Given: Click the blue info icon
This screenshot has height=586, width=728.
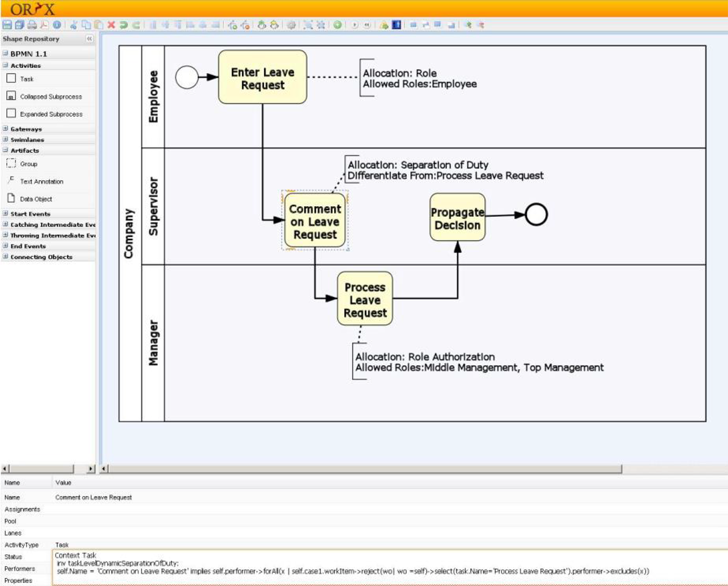Looking at the screenshot, I should (x=57, y=25).
